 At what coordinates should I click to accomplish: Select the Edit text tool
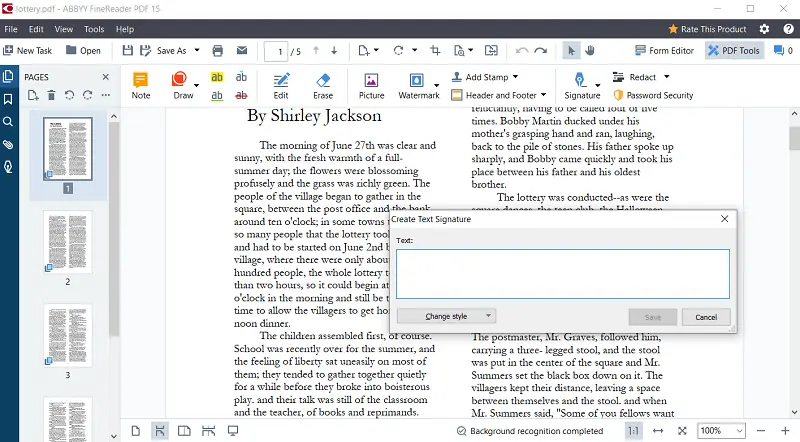pyautogui.click(x=281, y=86)
